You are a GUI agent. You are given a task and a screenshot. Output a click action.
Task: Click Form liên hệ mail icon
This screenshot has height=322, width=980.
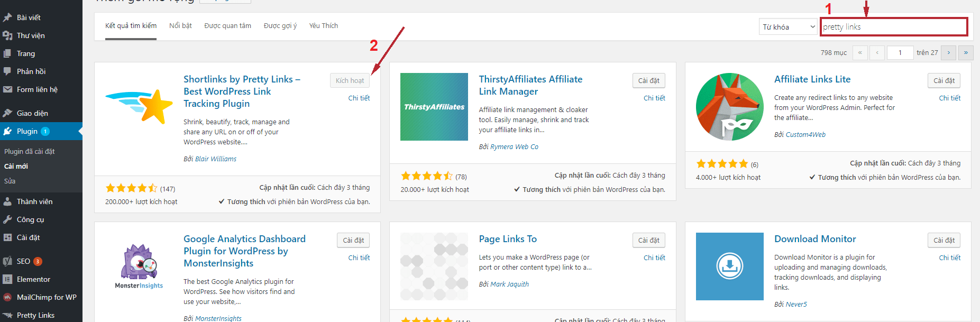(x=7, y=89)
